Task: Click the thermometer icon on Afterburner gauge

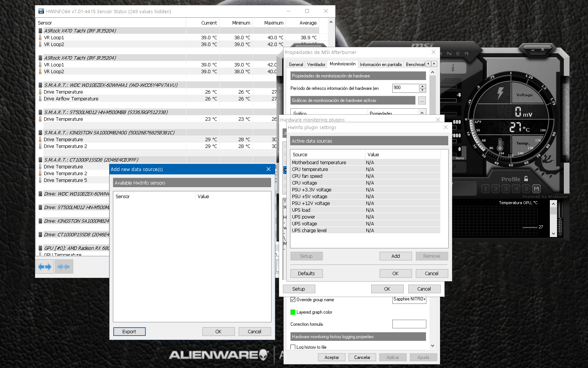Action: click(500, 145)
